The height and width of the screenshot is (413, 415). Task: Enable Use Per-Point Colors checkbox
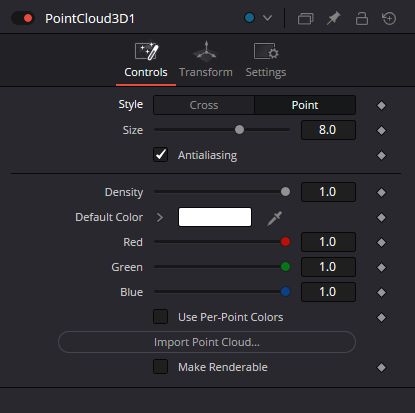pos(160,317)
